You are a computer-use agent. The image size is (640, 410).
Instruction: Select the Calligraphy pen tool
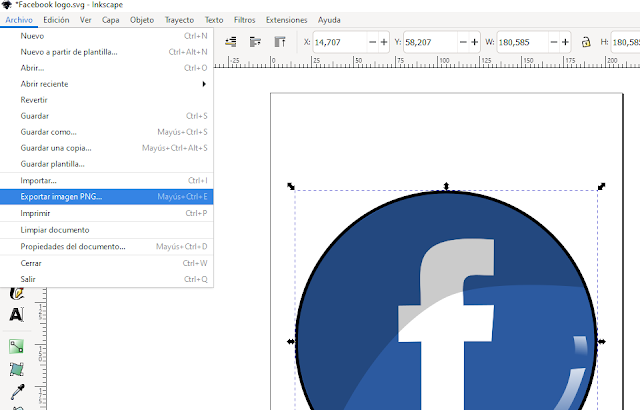(17, 293)
